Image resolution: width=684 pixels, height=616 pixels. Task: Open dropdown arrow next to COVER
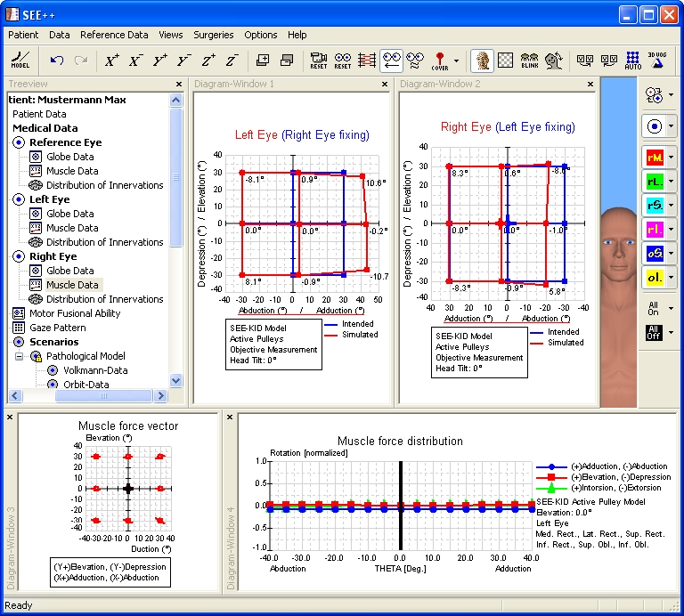coord(457,61)
